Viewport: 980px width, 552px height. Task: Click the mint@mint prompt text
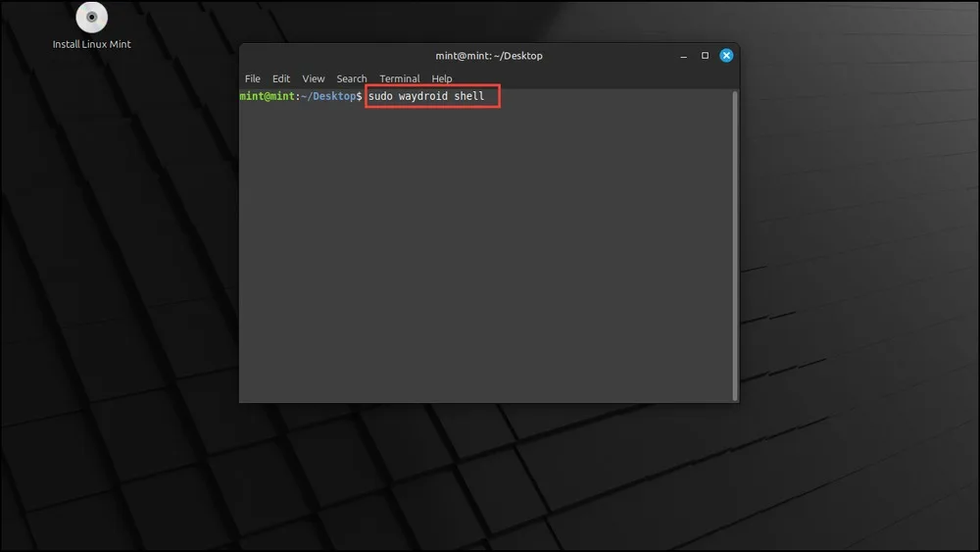267,96
